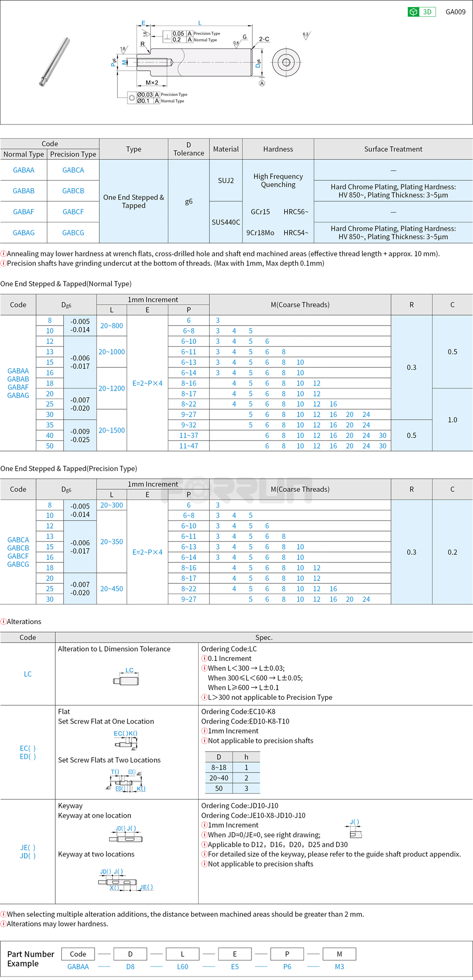
Task: Click the LC dimension shaft diagram
Action: pos(126,677)
